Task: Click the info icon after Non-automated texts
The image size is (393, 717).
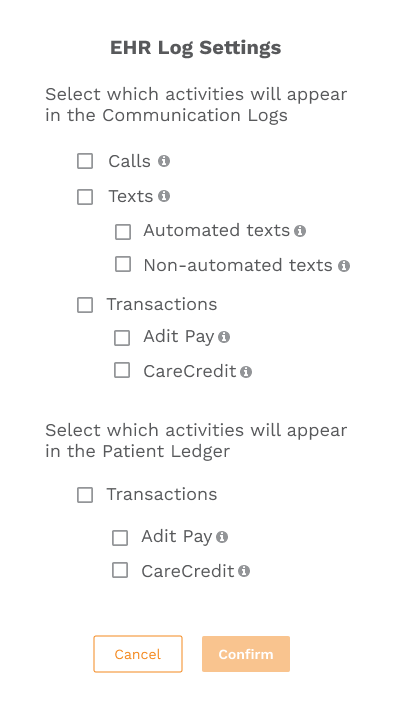Action: 344,266
